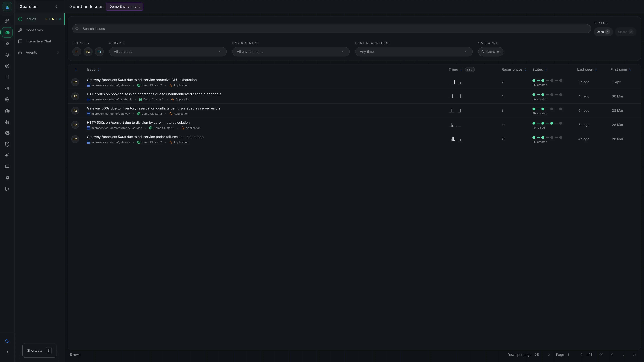Image resolution: width=644 pixels, height=362 pixels.
Task: Open the division by zero /convert issue
Action: (x=138, y=122)
